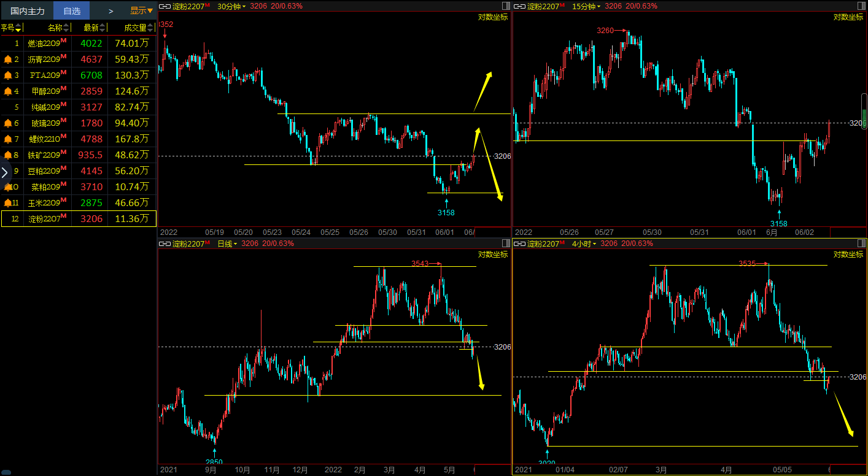Switch to the 国内主力 tab
868x476 pixels.
tap(27, 10)
